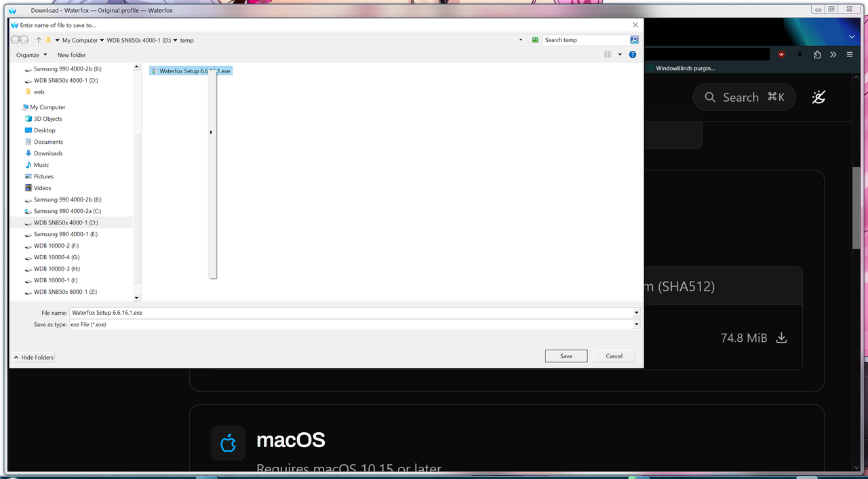
Task: Click the more tools double-chevron in Waterfox
Action: pyautogui.click(x=833, y=54)
